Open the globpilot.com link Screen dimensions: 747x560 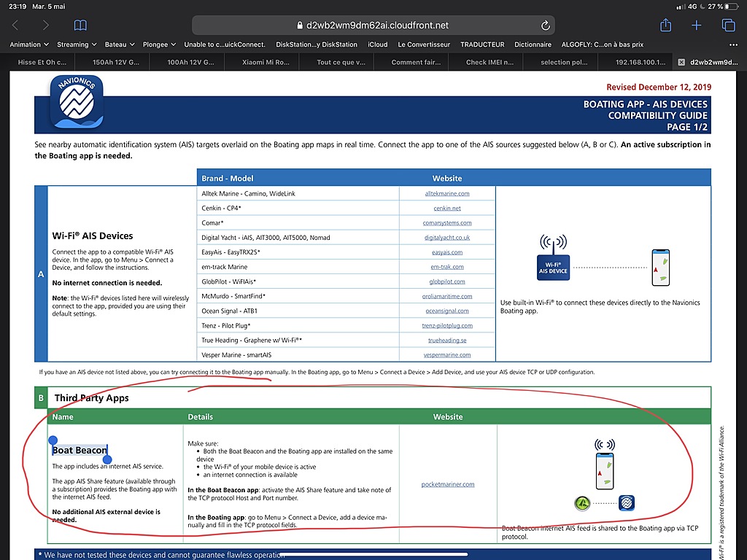click(447, 282)
